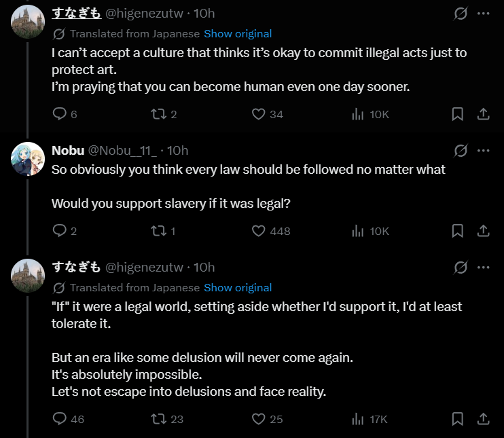Open more options menu on Nobu's tweet

(x=484, y=150)
